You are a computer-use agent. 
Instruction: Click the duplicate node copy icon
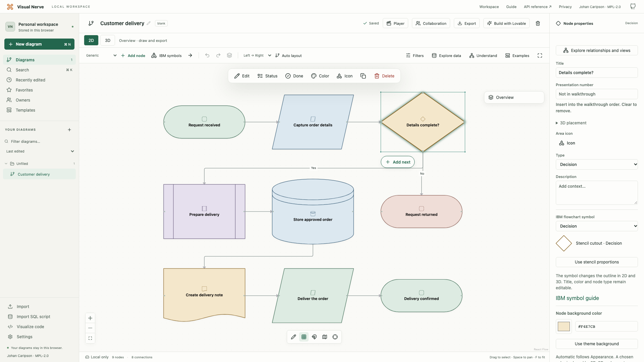363,76
